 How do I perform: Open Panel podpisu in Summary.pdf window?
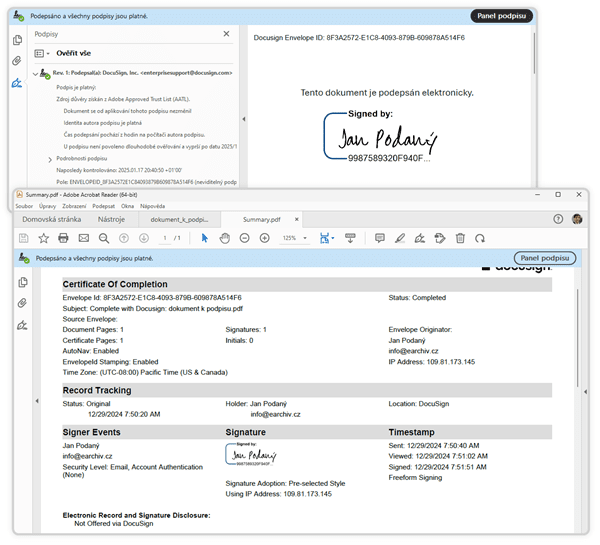pos(545,258)
